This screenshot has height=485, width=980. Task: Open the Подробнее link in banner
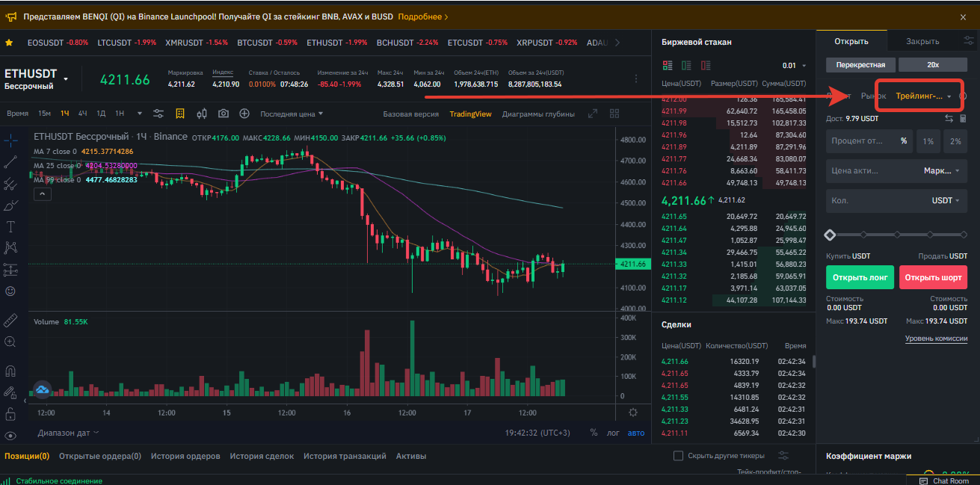point(422,16)
